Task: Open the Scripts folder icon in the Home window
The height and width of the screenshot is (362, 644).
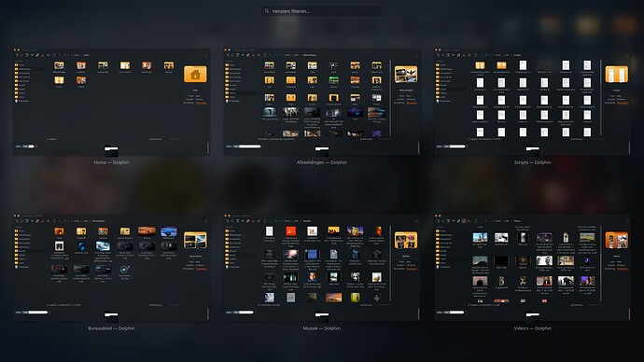Action: [59, 80]
